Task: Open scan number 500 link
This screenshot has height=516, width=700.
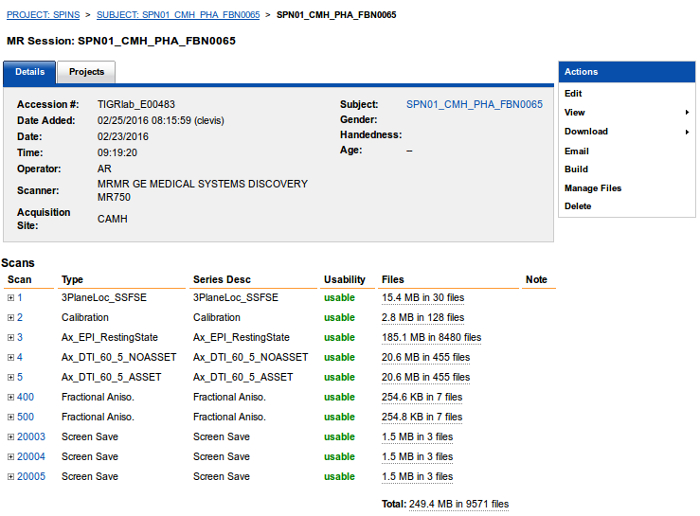Action: point(25,417)
